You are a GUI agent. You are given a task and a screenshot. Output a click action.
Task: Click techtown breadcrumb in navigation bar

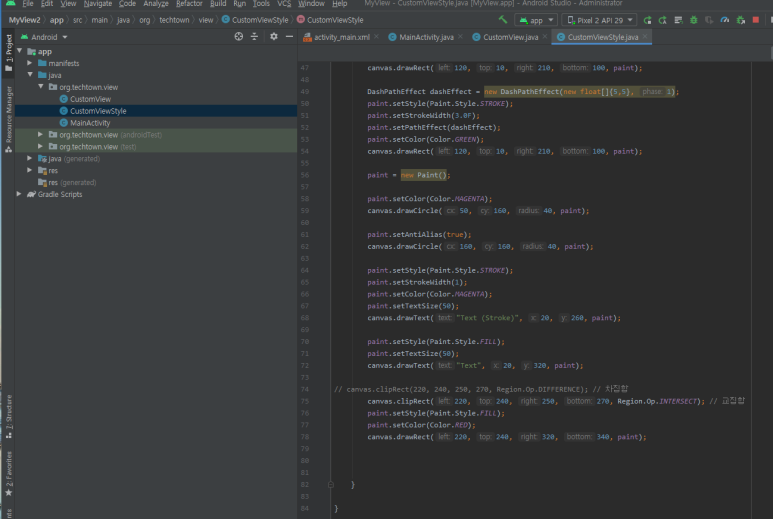[174, 20]
